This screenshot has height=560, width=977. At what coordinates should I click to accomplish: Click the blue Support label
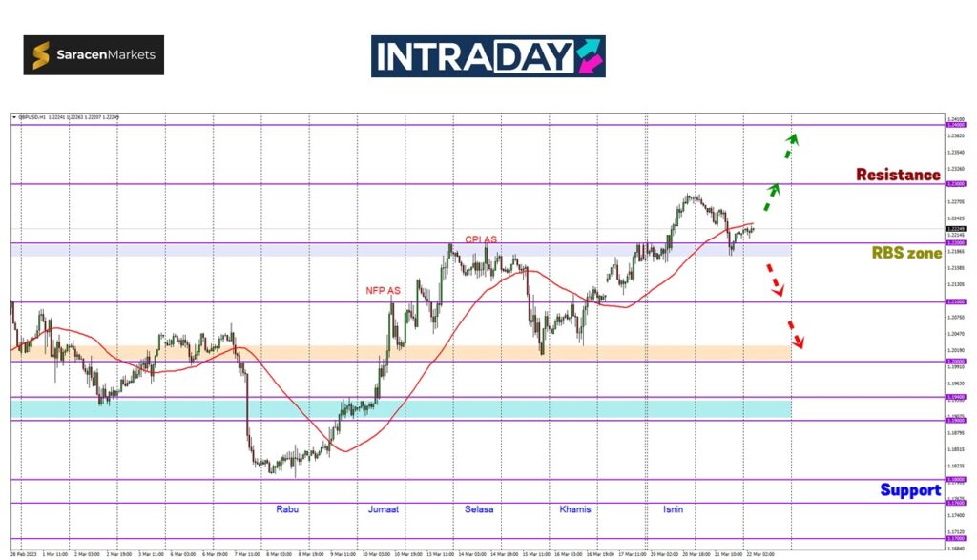click(909, 489)
